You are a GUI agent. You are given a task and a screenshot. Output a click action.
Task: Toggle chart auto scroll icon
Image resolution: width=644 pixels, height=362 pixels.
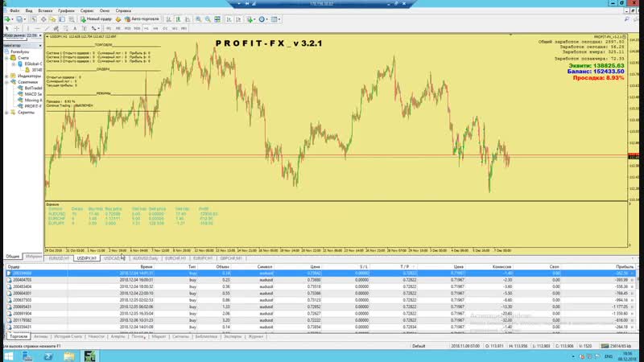click(229, 19)
